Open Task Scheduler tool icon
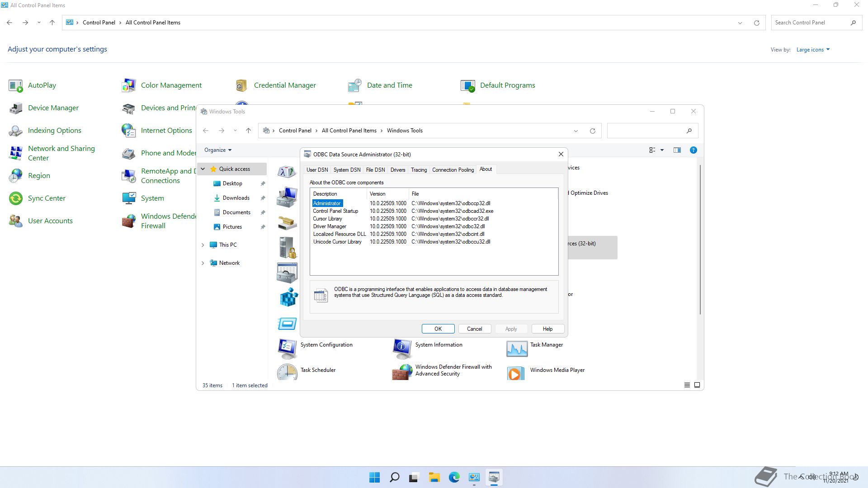868x488 pixels. click(287, 371)
